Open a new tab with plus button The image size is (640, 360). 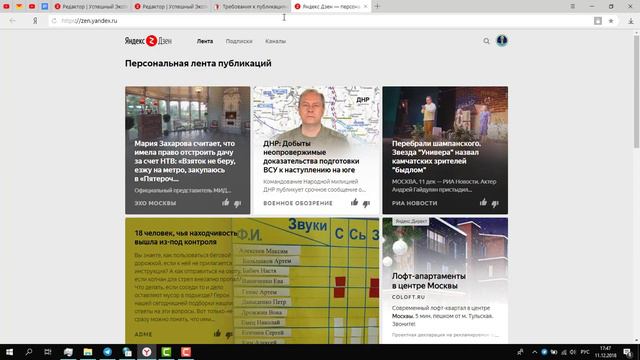click(377, 6)
